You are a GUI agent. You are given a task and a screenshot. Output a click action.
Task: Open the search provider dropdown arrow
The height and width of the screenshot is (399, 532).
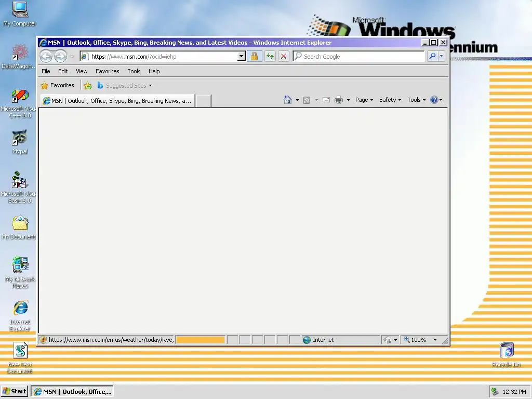[441, 56]
